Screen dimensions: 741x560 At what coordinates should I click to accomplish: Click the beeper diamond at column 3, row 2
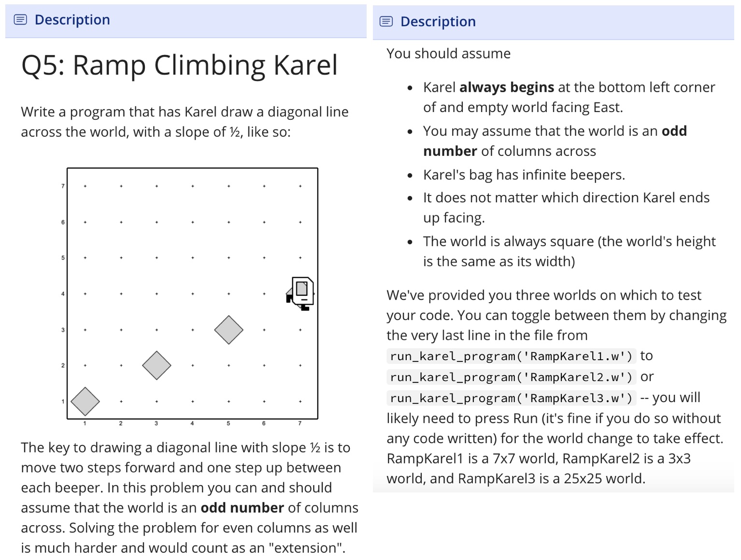[x=157, y=365]
